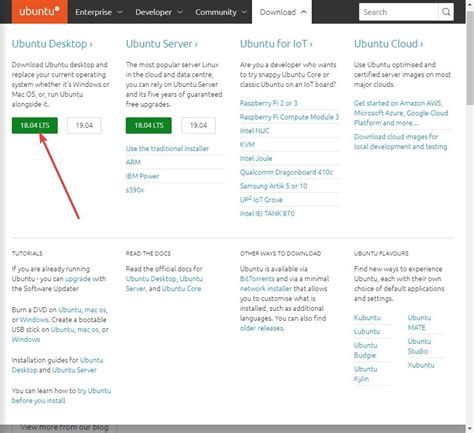Open Raspberry Pi 2 or 3 link
Viewport: 474px width, 433px height.
269,103
